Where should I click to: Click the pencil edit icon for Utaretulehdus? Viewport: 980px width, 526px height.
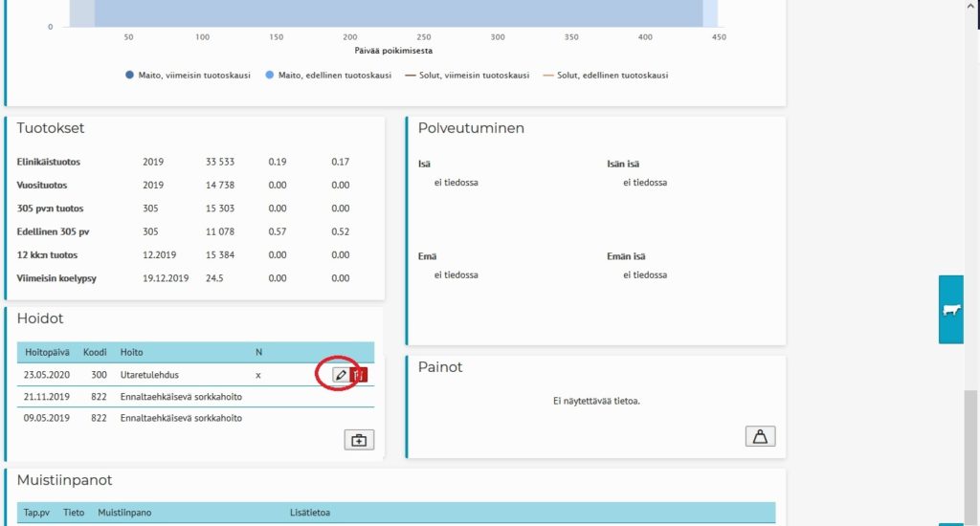coord(340,375)
